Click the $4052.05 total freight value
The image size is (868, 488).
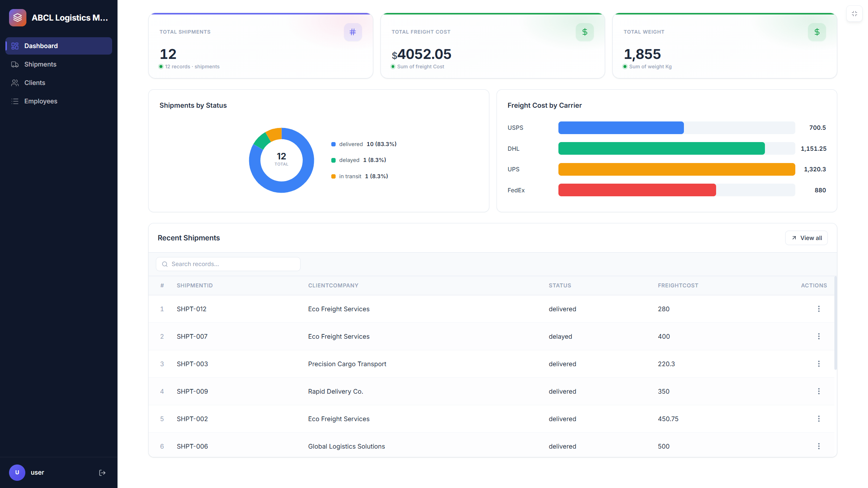(421, 54)
